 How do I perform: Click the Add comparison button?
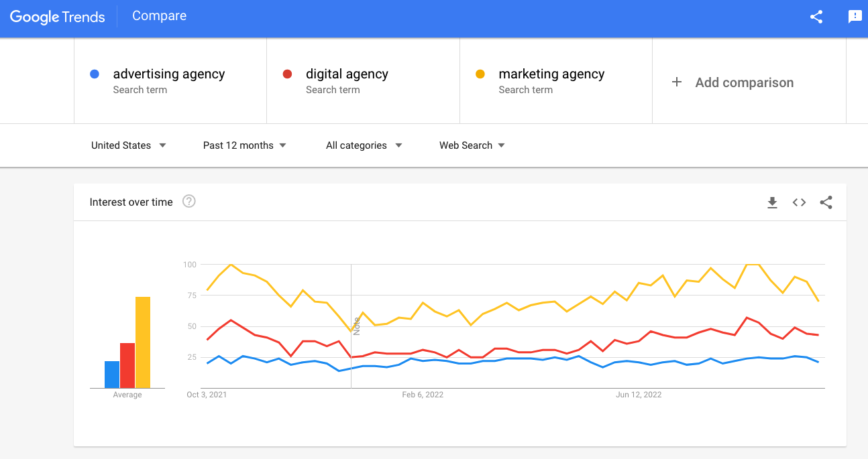click(x=744, y=82)
